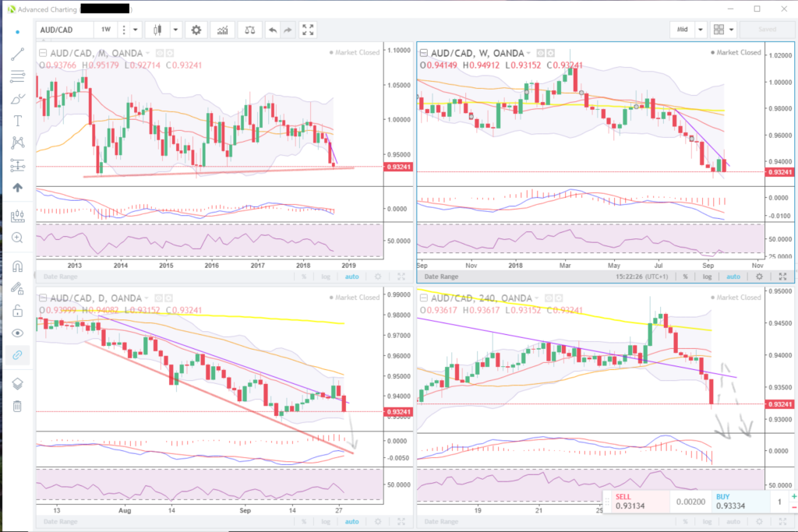Enable auto scale on monthly chart
The image size is (798, 532).
(351, 277)
